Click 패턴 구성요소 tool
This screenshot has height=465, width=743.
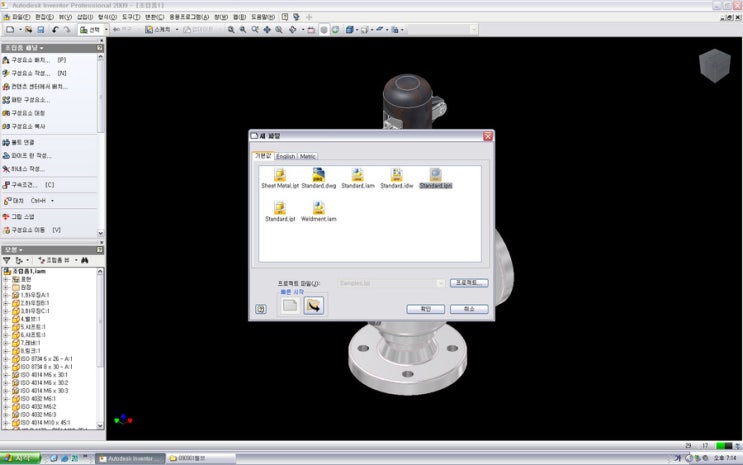coord(26,100)
